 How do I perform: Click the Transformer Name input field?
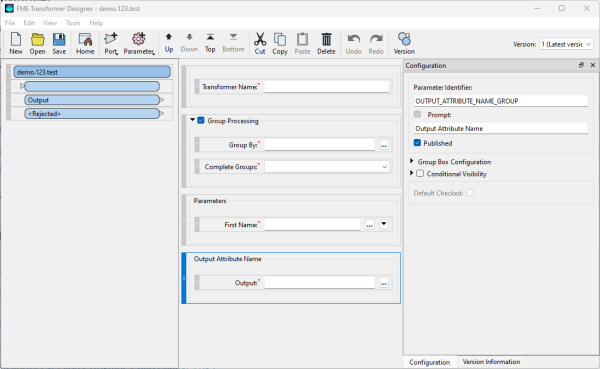[x=327, y=87]
